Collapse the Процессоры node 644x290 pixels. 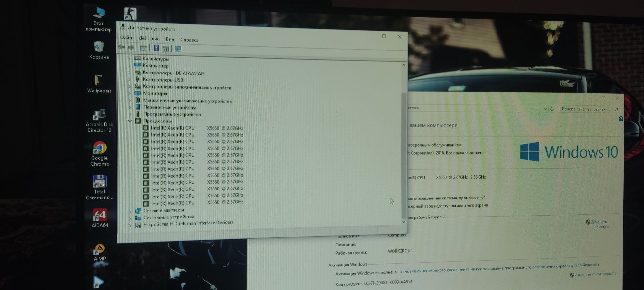pos(130,121)
